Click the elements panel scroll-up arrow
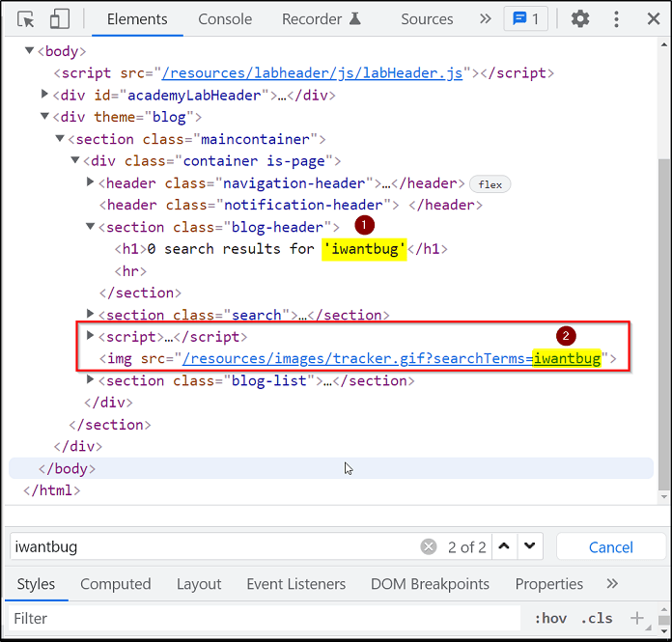The image size is (672, 642). click(664, 44)
